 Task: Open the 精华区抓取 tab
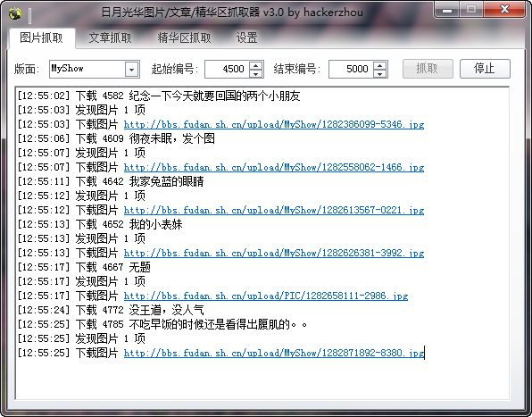point(184,38)
